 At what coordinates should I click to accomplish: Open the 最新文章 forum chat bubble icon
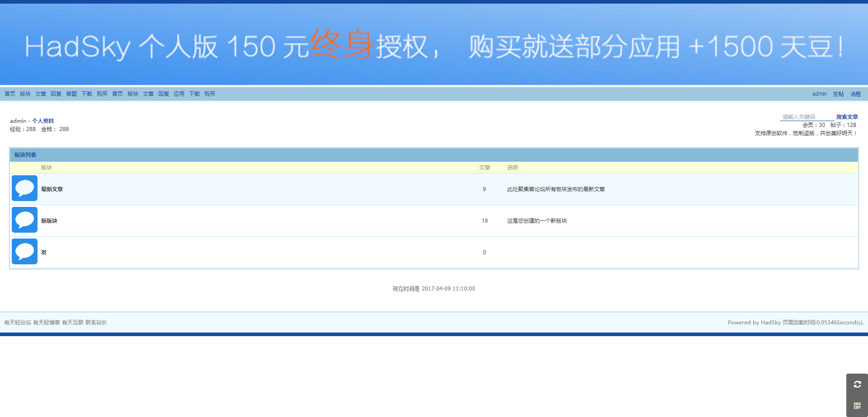click(x=24, y=188)
